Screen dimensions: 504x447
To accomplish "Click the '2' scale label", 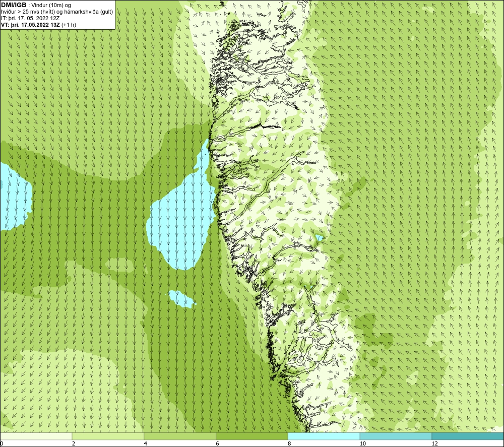I will pos(74,443).
